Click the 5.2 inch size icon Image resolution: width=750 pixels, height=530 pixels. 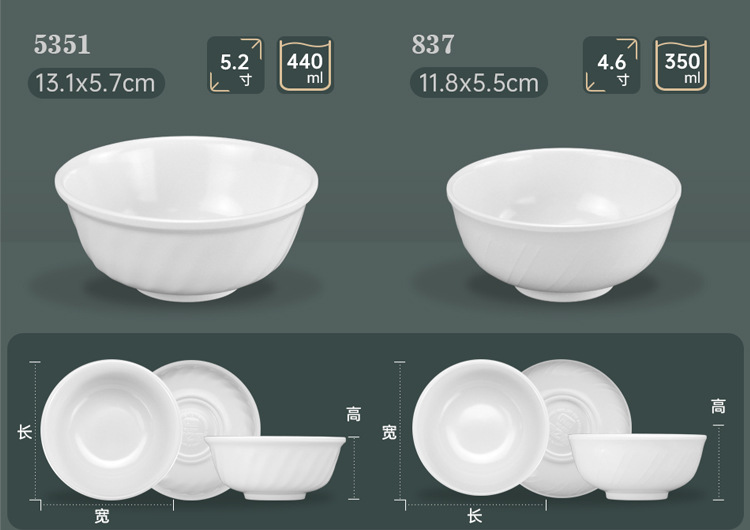(235, 65)
